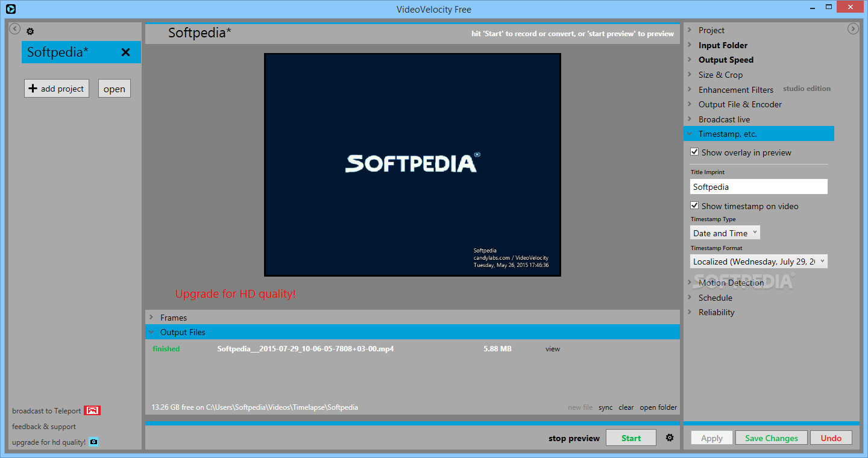Click the 5.88 MB file size

497,349
